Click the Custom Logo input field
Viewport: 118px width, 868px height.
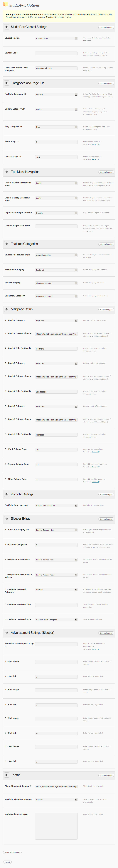point(56,53)
